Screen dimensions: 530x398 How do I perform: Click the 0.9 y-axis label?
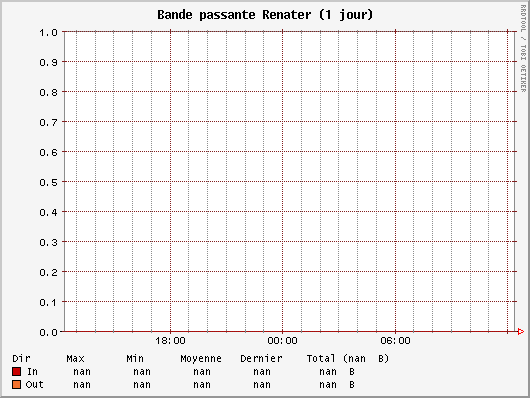tap(49, 63)
